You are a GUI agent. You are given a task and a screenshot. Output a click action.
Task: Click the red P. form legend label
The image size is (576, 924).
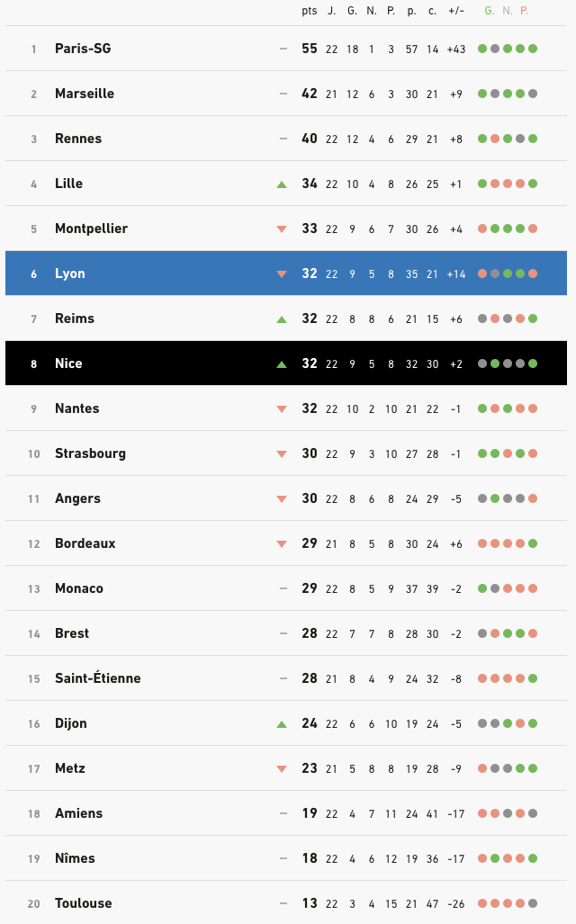point(524,11)
